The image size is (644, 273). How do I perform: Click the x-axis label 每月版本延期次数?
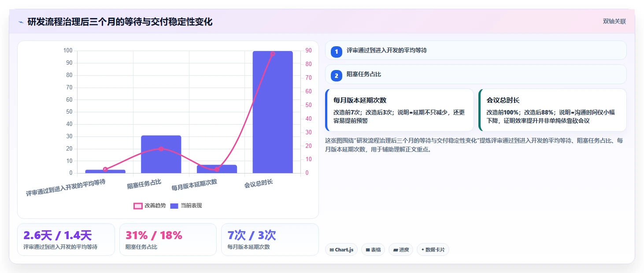(194, 185)
